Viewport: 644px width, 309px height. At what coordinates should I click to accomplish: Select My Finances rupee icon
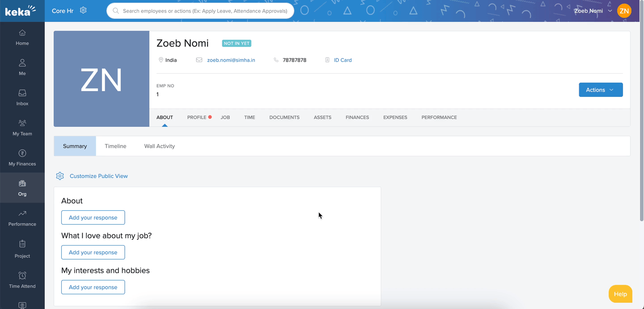coord(22,154)
